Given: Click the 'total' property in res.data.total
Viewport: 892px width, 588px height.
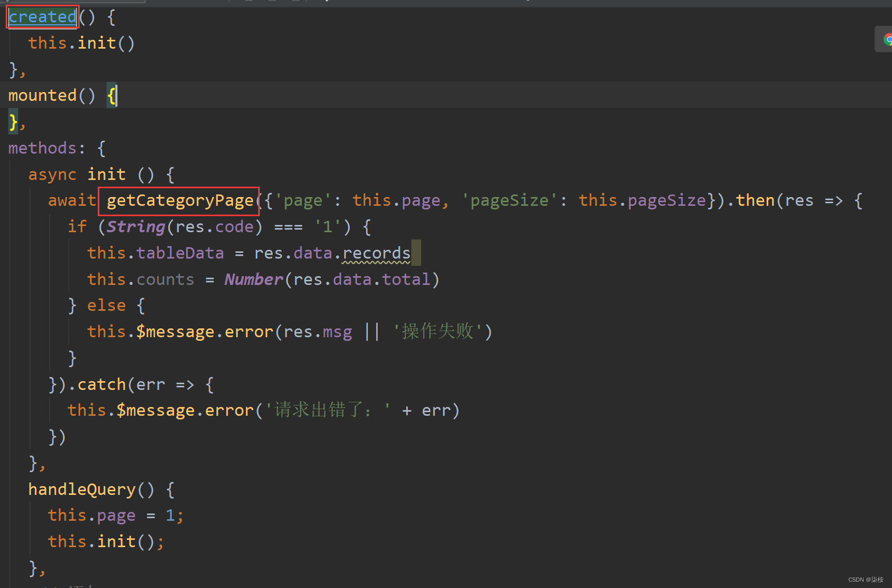Looking at the screenshot, I should tap(406, 280).
